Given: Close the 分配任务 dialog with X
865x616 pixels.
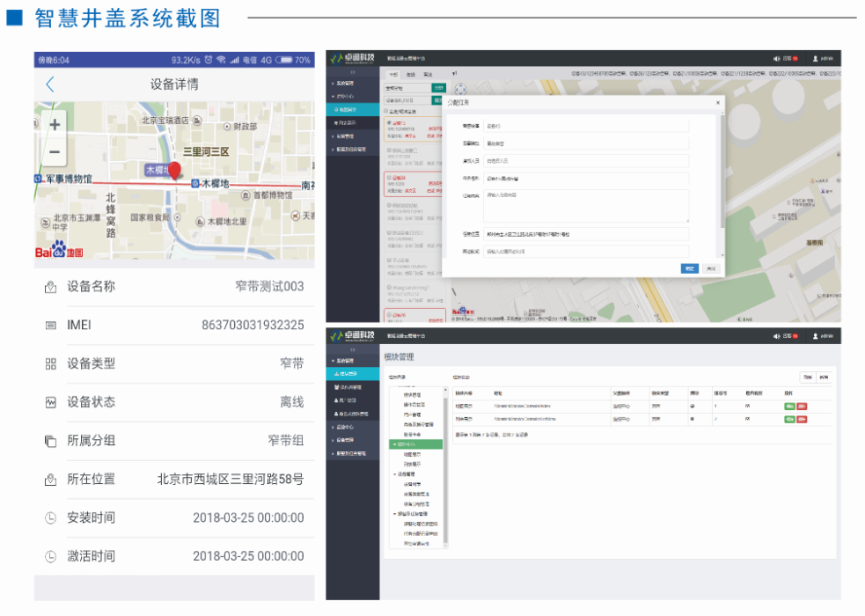Looking at the screenshot, I should pyautogui.click(x=718, y=103).
